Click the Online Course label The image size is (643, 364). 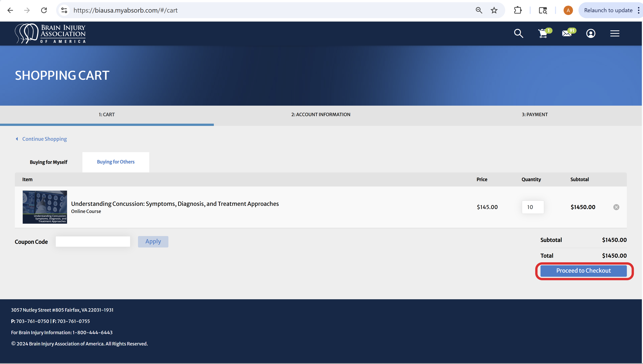(x=86, y=211)
